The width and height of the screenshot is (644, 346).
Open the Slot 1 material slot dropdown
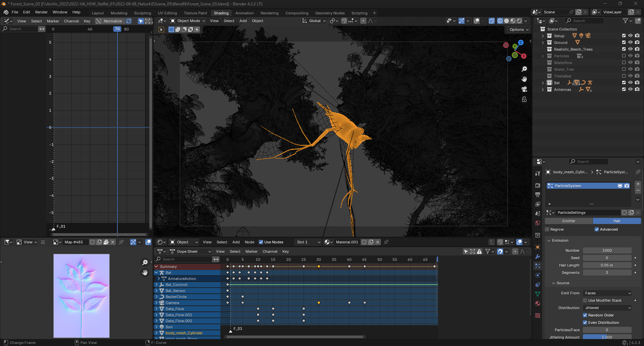pyautogui.click(x=308, y=242)
